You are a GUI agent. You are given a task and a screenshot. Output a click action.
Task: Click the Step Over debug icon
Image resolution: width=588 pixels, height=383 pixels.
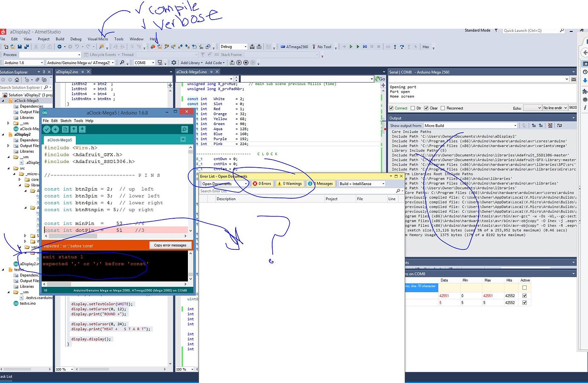coord(402,47)
